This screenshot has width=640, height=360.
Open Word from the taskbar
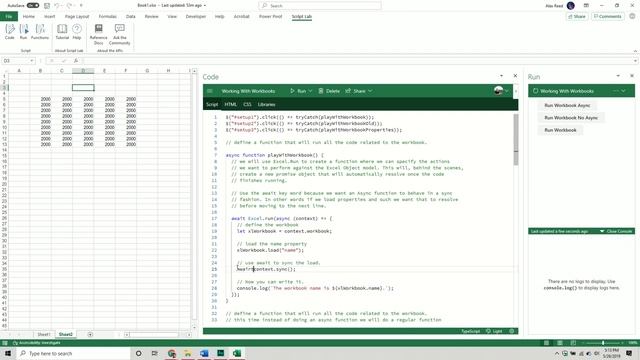tap(204, 353)
